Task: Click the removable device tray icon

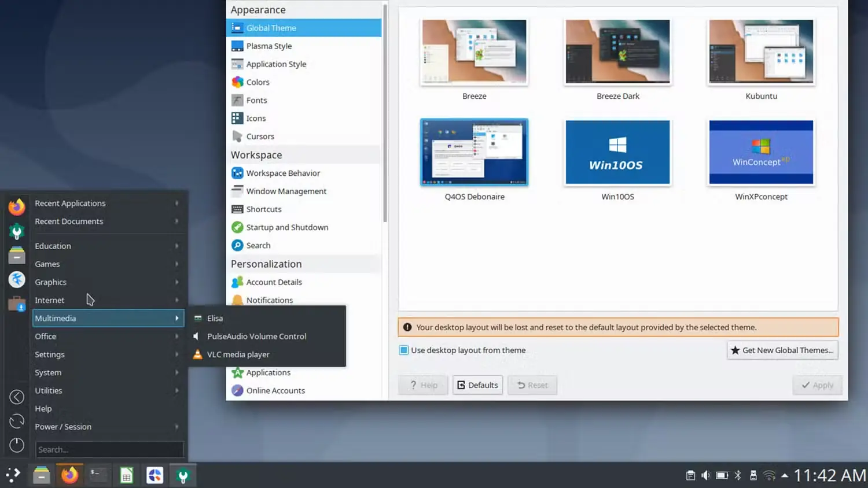Action: 753,475
